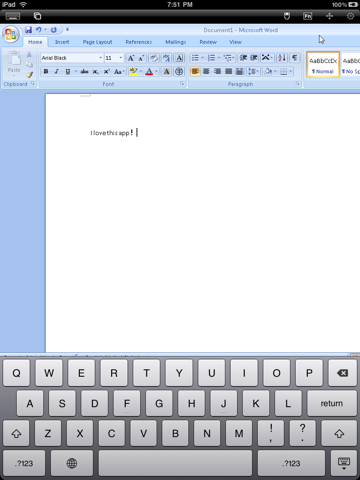Image resolution: width=360 pixels, height=480 pixels.
Task: Add a character border
Action: 179,58
